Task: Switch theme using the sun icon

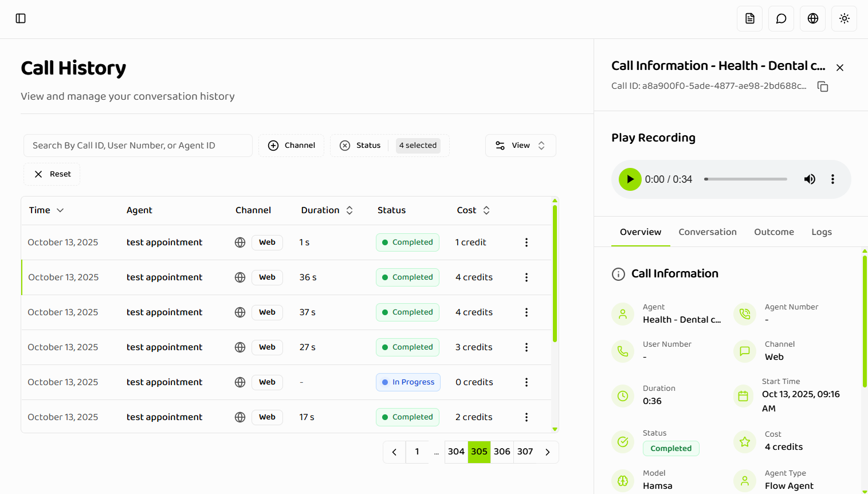Action: click(x=844, y=18)
